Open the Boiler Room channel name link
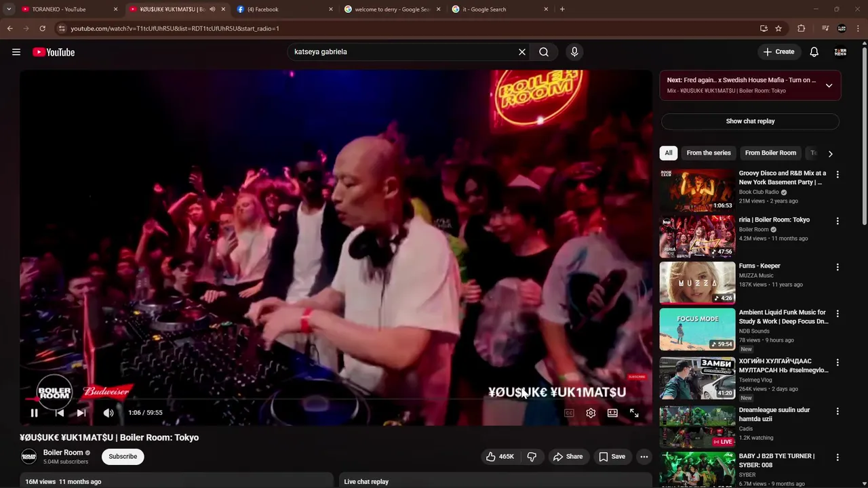 [x=63, y=453]
